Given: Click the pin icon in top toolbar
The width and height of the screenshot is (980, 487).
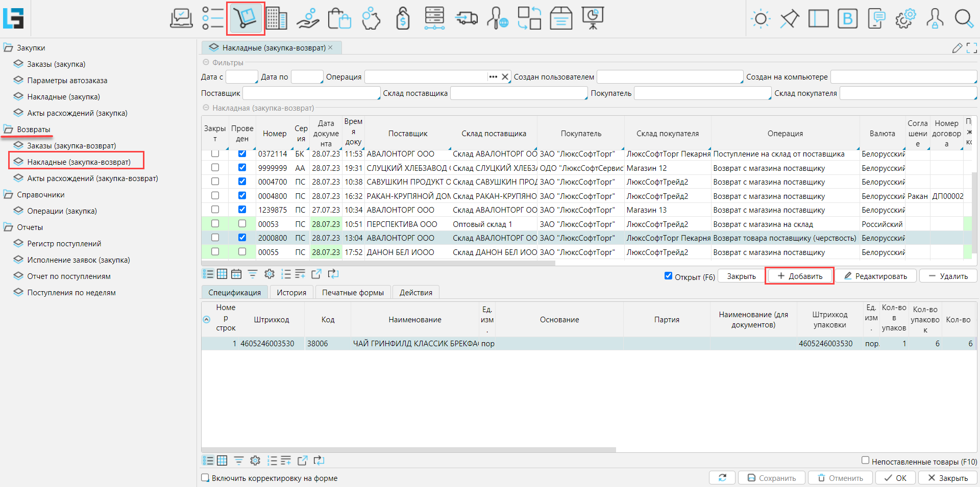Looking at the screenshot, I should pos(789,19).
